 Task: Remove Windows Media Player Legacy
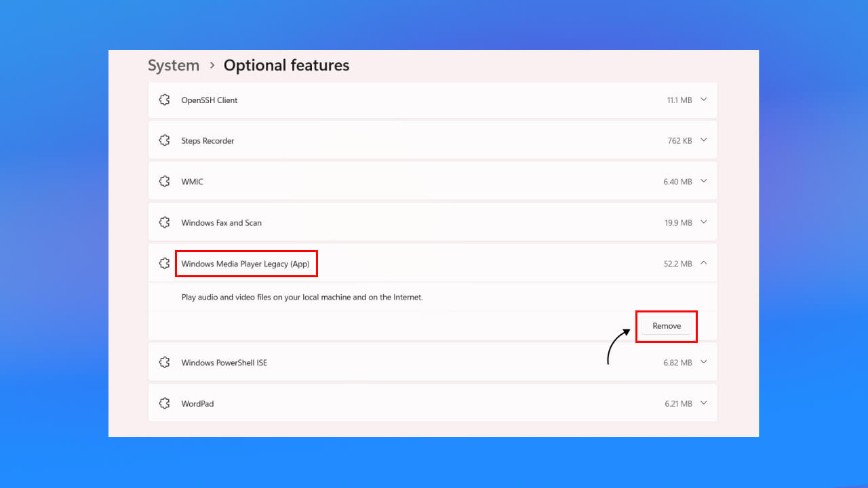[667, 326]
